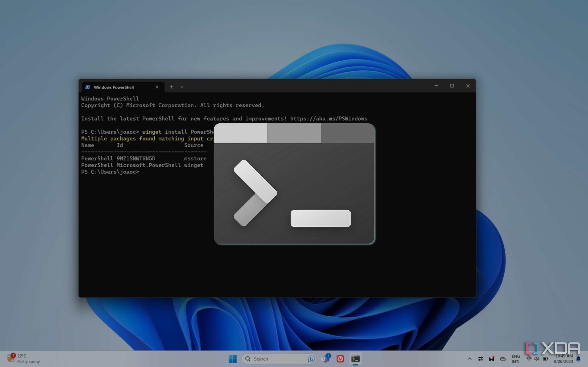Expand the new tab profile dropdown arrow
This screenshot has width=588, height=367.
(182, 87)
